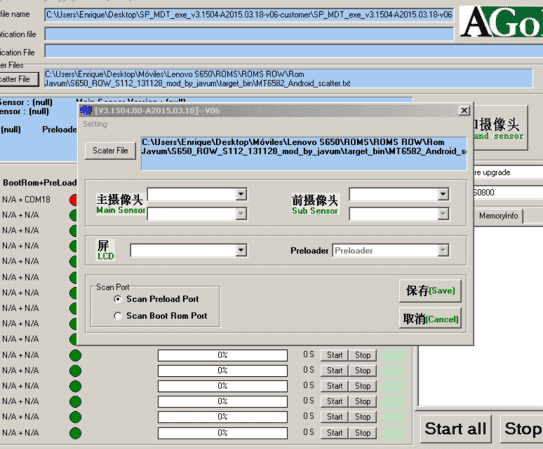Click the Save button

pos(430,290)
